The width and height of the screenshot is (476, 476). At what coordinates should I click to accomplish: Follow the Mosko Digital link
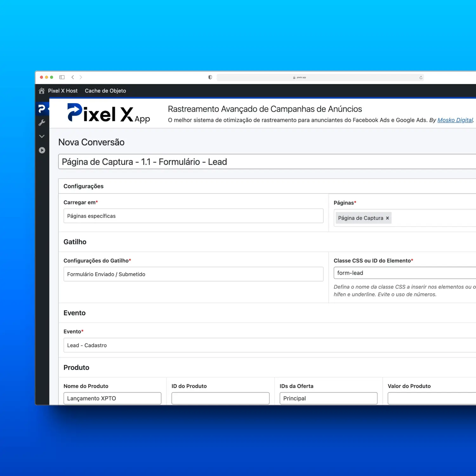tap(455, 120)
